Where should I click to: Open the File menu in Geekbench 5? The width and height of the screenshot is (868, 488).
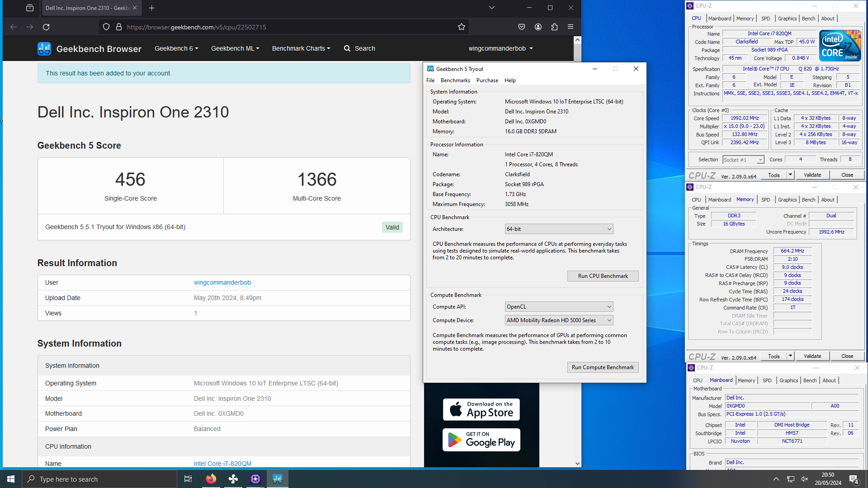pos(430,80)
